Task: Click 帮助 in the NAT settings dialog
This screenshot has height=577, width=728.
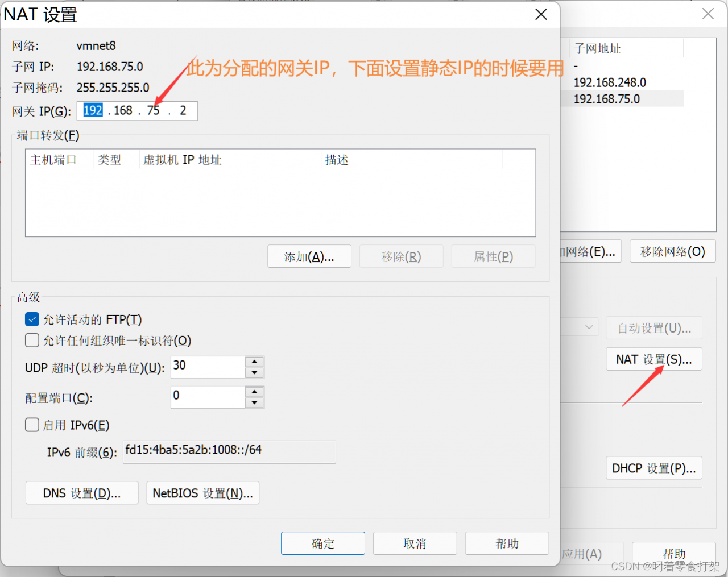Action: (507, 543)
